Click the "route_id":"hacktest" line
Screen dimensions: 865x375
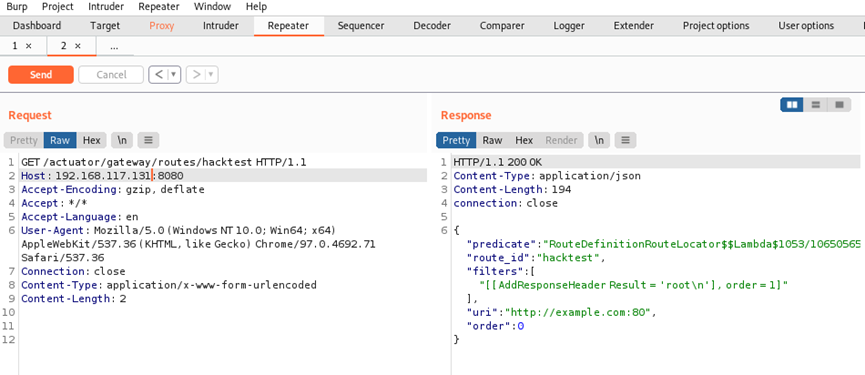pos(536,258)
